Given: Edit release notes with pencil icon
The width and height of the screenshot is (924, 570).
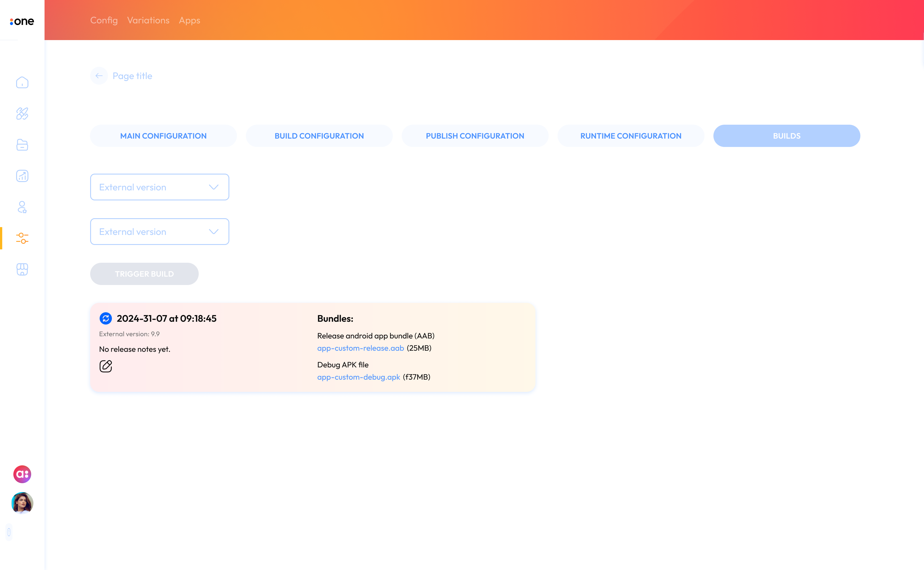Looking at the screenshot, I should pyautogui.click(x=105, y=366).
